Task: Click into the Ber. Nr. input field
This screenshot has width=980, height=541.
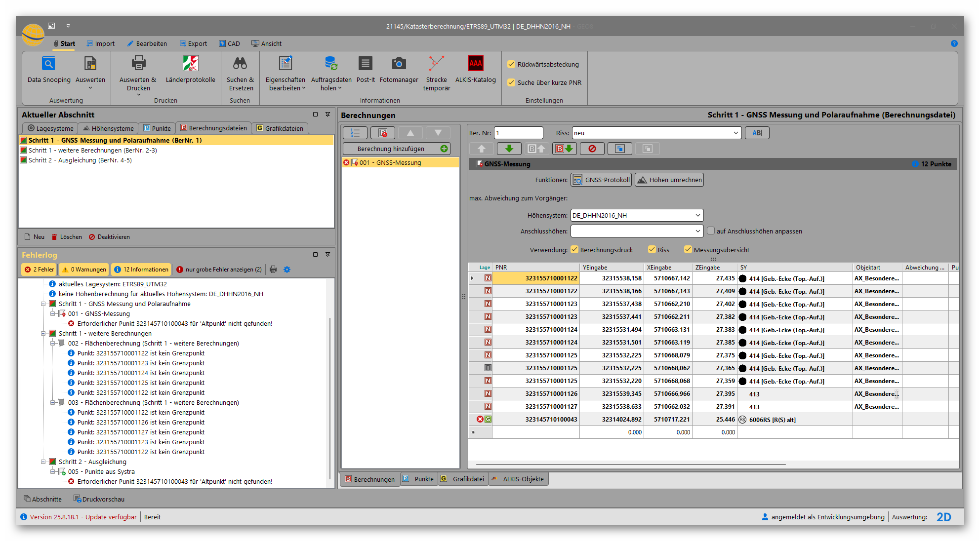Action: 518,133
